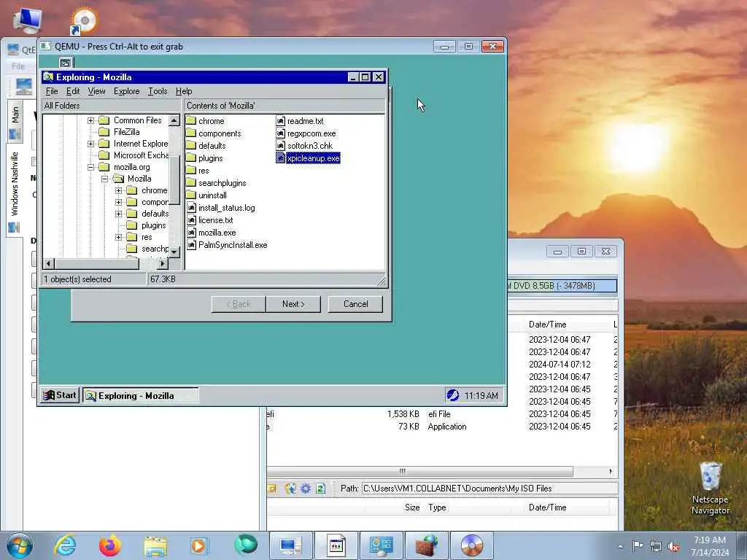Screen dimensions: 747x560
Task: Open the Explore menu
Action: [x=126, y=91]
